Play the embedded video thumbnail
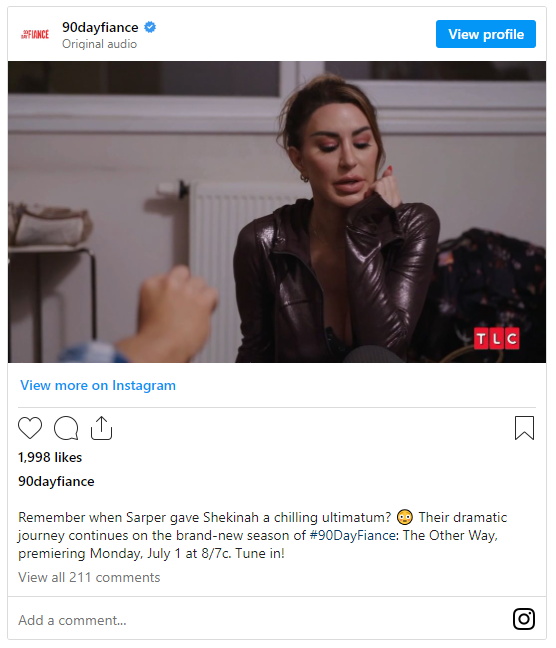Viewport: 556px width, 648px height. click(x=277, y=212)
